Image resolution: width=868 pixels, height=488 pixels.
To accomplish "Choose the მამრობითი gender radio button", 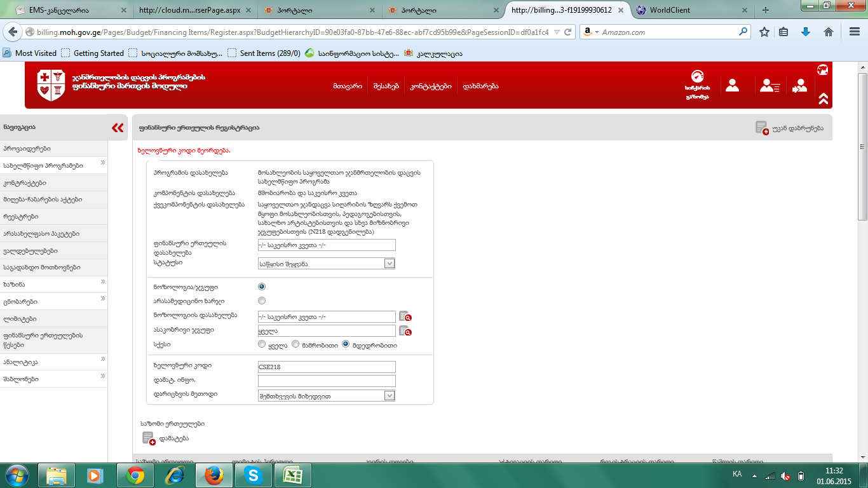I will click(x=295, y=344).
